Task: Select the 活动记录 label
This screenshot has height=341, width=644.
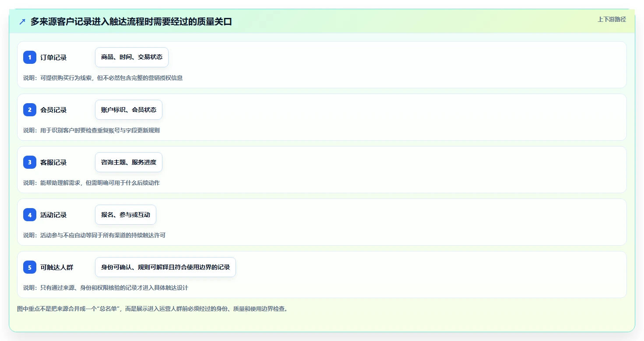Action: 53,215
